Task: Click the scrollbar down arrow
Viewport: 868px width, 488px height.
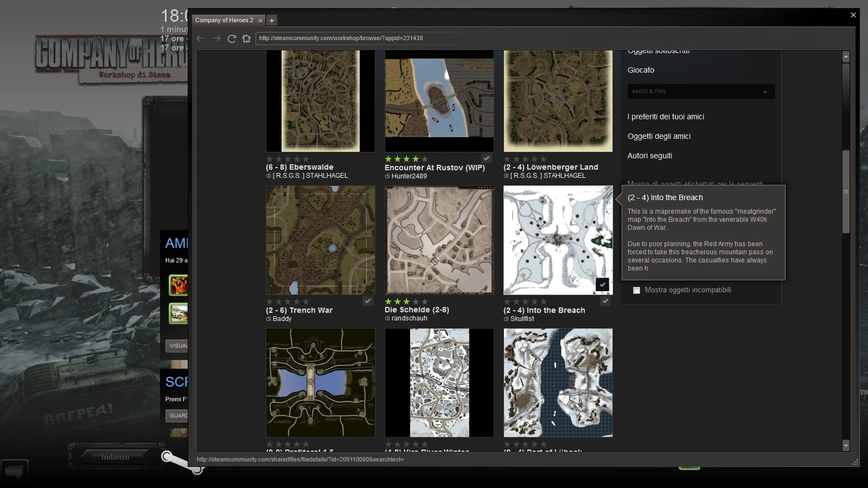Action: [846, 446]
